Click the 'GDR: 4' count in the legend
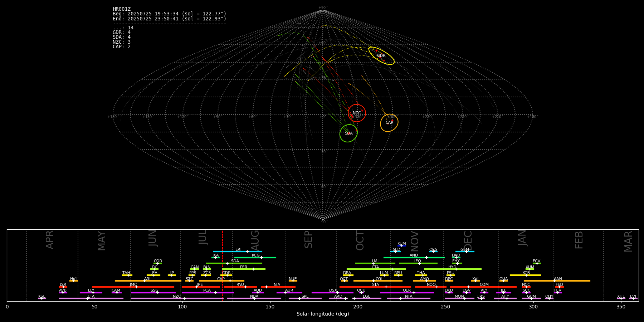The height and width of the screenshot is (322, 644). [x=122, y=33]
